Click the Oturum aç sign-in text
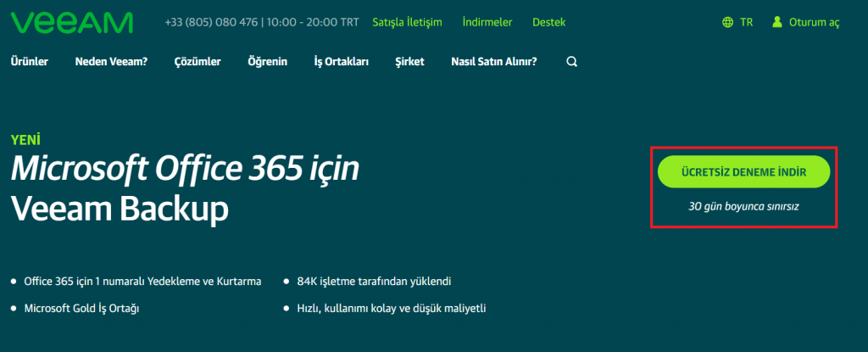Screen dimensions: 868x352 (814, 23)
